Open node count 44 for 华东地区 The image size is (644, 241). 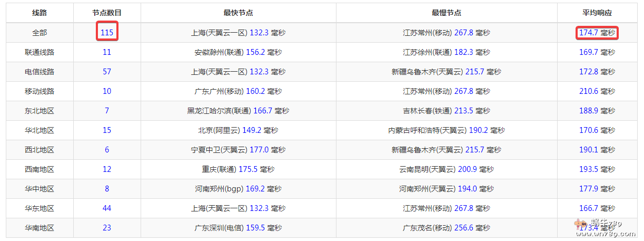click(107, 208)
